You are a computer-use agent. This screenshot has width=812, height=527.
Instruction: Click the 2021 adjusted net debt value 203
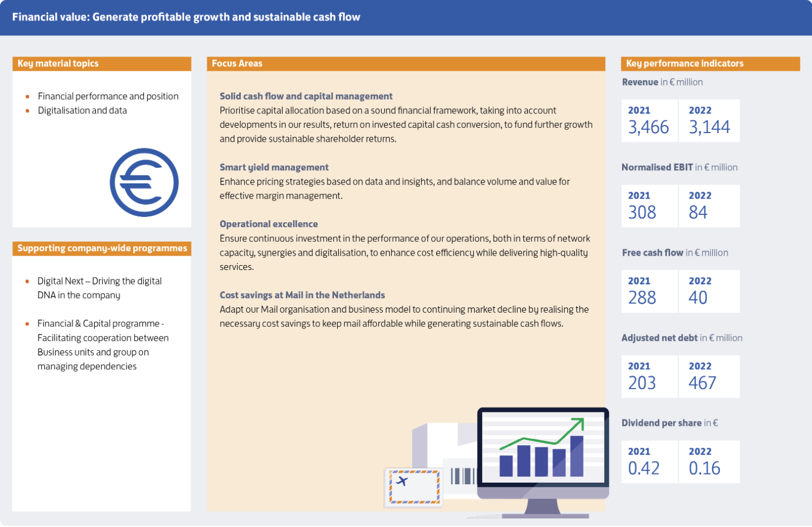(642, 383)
